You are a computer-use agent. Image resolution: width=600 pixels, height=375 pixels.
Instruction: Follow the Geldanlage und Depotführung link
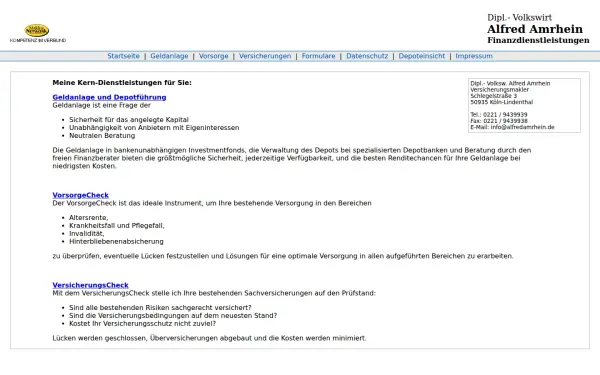(109, 97)
